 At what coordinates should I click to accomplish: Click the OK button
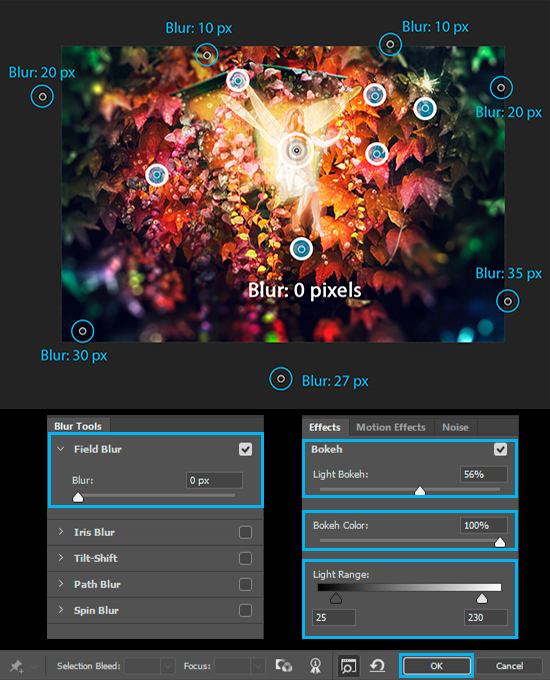click(436, 666)
